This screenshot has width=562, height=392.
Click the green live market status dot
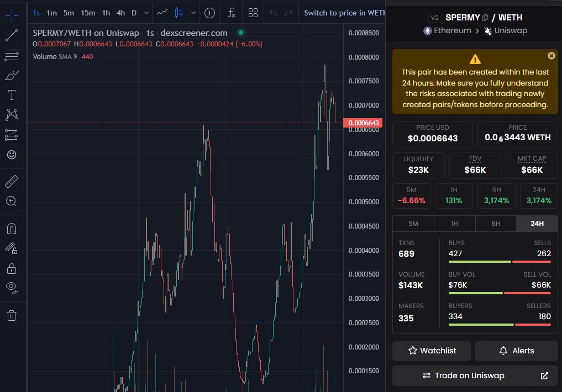(241, 33)
